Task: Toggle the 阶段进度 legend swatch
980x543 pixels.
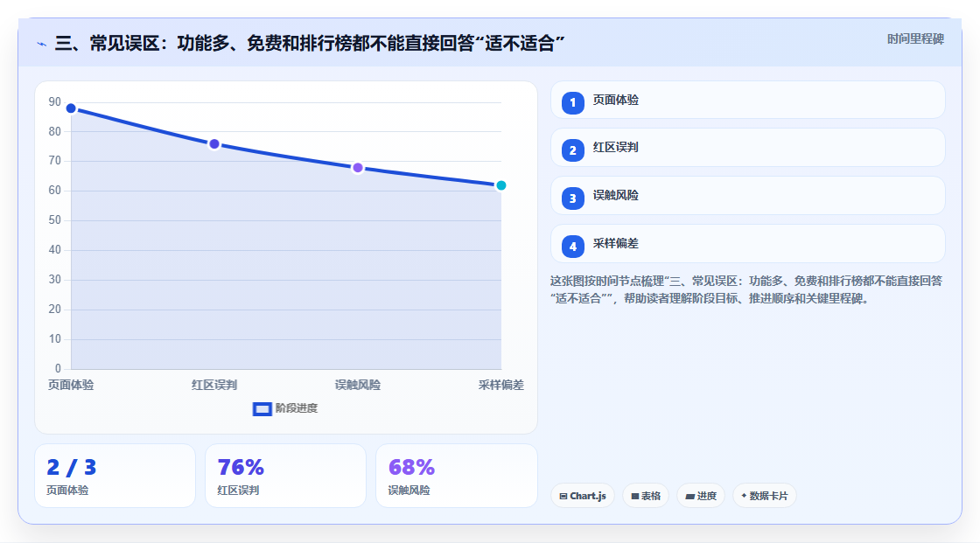Action: [262, 409]
